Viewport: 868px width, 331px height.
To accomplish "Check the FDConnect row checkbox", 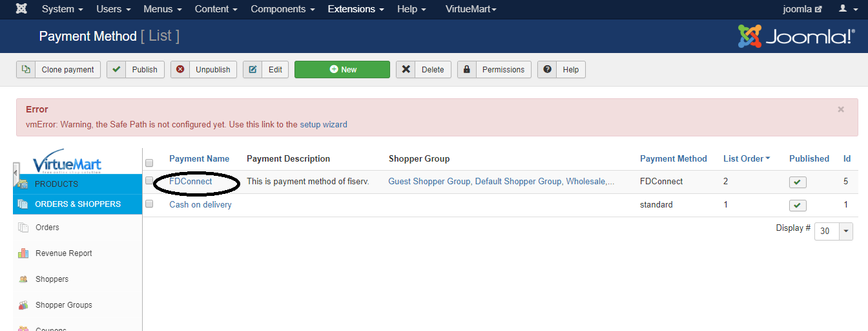I will point(149,181).
